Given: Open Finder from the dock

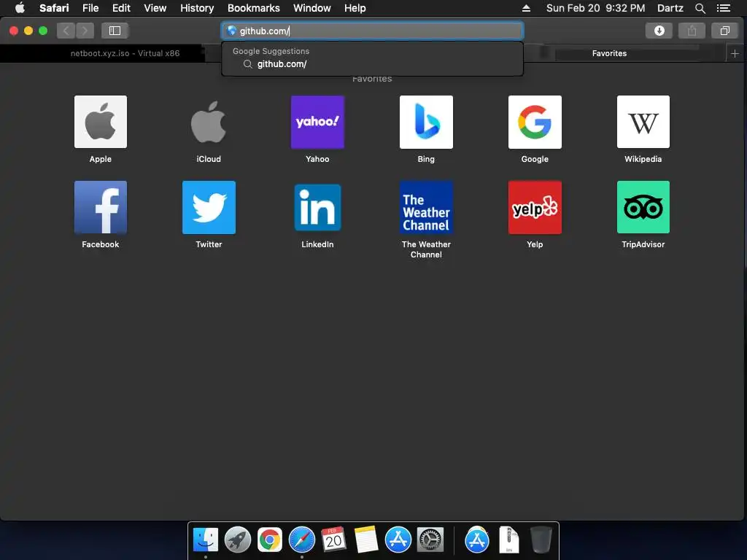Looking at the screenshot, I should point(205,540).
